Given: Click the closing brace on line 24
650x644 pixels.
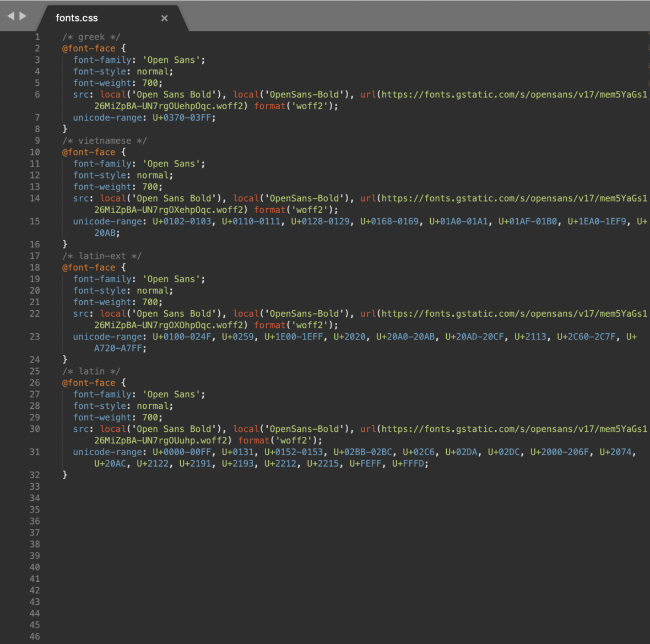Looking at the screenshot, I should pos(64,359).
